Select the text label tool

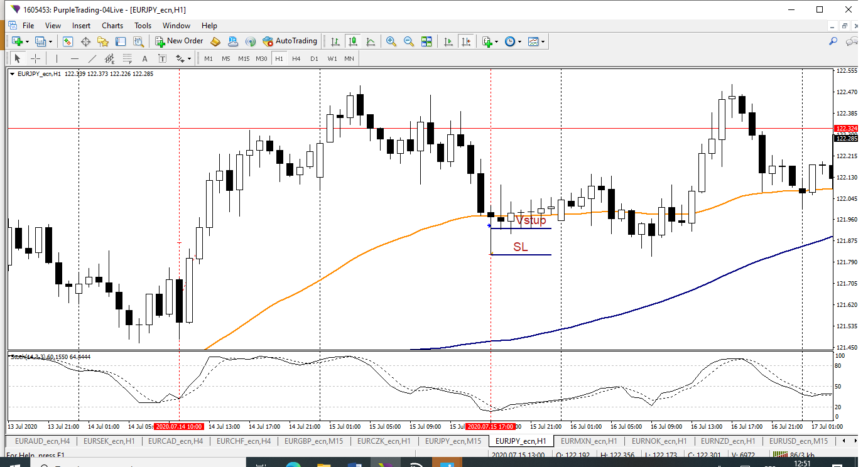tap(162, 58)
